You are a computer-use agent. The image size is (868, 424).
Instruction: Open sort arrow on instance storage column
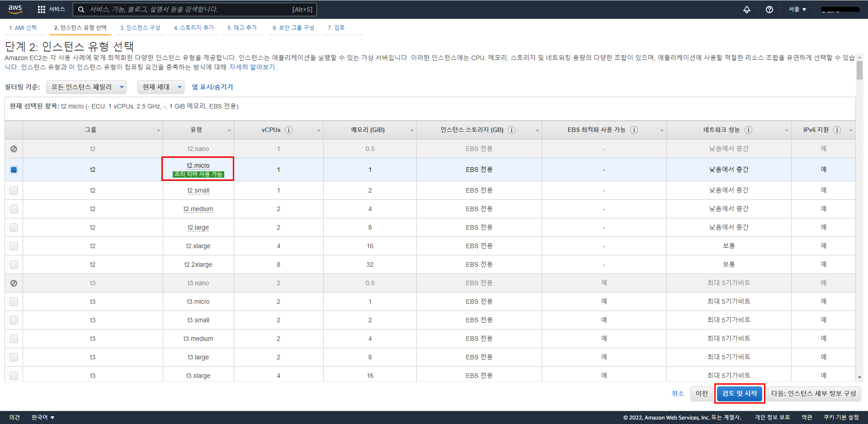coord(537,131)
